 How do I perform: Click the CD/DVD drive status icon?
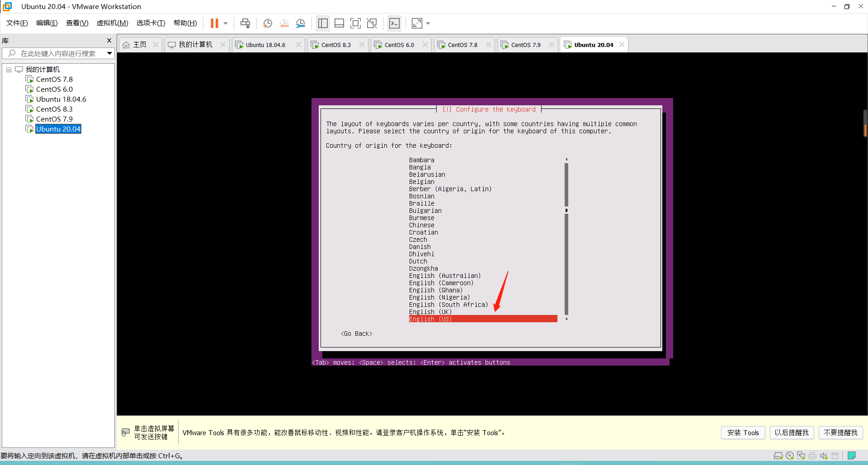point(790,456)
